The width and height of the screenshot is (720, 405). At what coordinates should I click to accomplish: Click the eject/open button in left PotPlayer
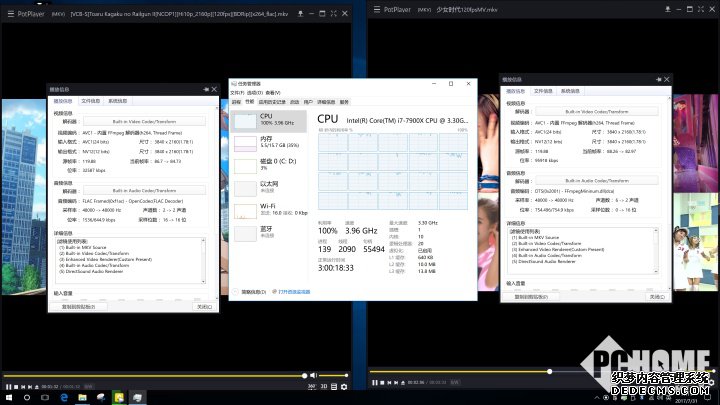click(37, 387)
